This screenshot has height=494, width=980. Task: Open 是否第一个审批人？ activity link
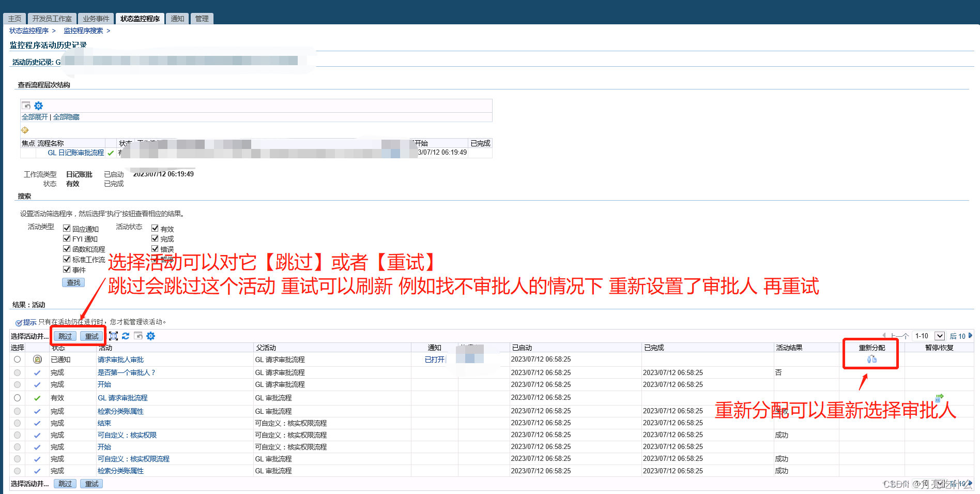[127, 373]
